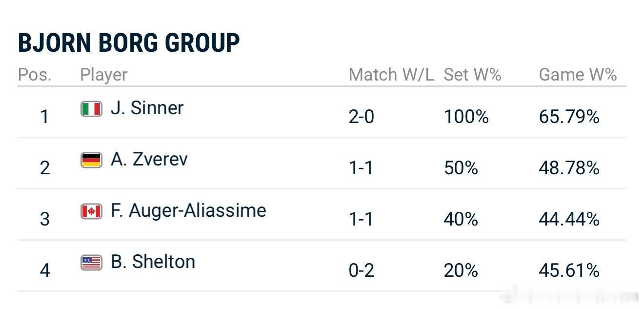This screenshot has height=309, width=644.
Task: Click the Italian flag icon
Action: (x=91, y=109)
